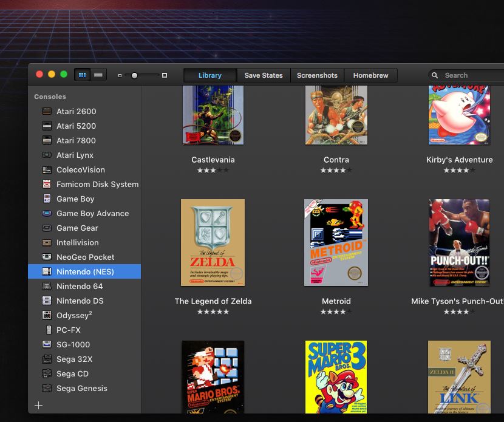The height and width of the screenshot is (422, 504).
Task: Select Mike Tyson's Punch-Out box art
Action: (x=459, y=243)
